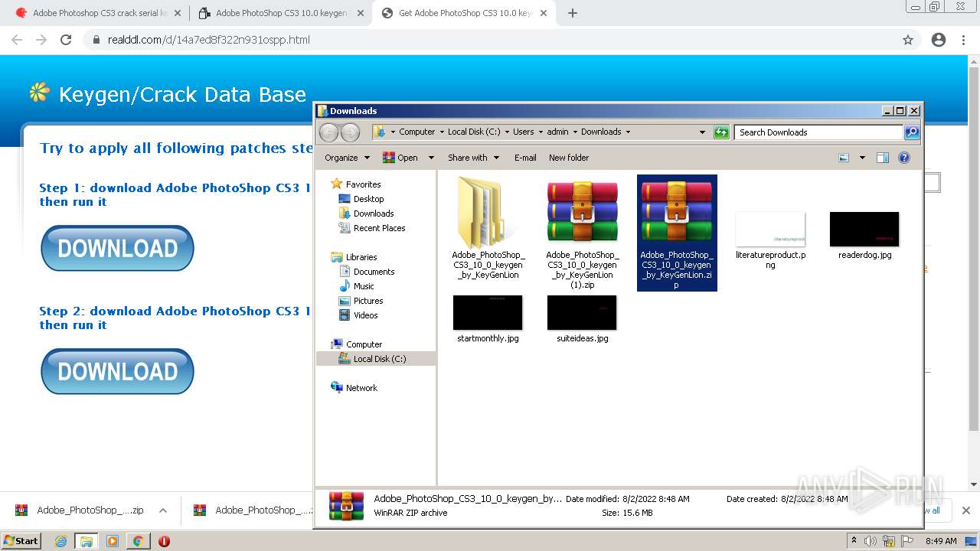Click the Chrome taskbar icon
This screenshot has width=980, height=551.
pyautogui.click(x=138, y=541)
